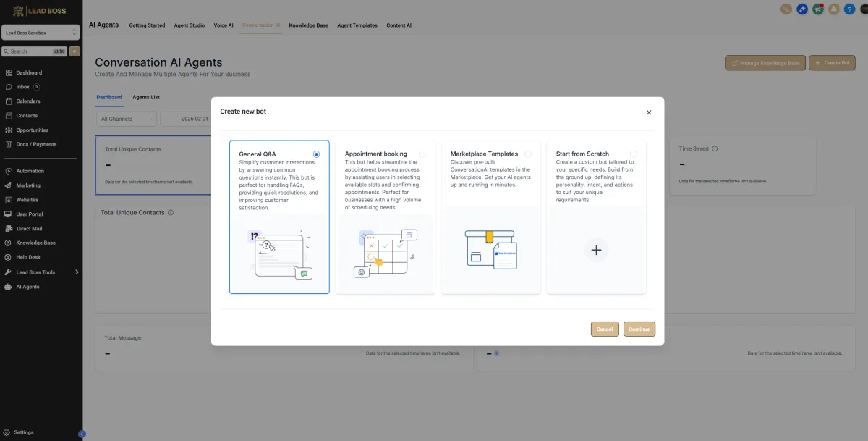The height and width of the screenshot is (441, 868).
Task: Select the Agents List sub-tab
Action: click(146, 97)
